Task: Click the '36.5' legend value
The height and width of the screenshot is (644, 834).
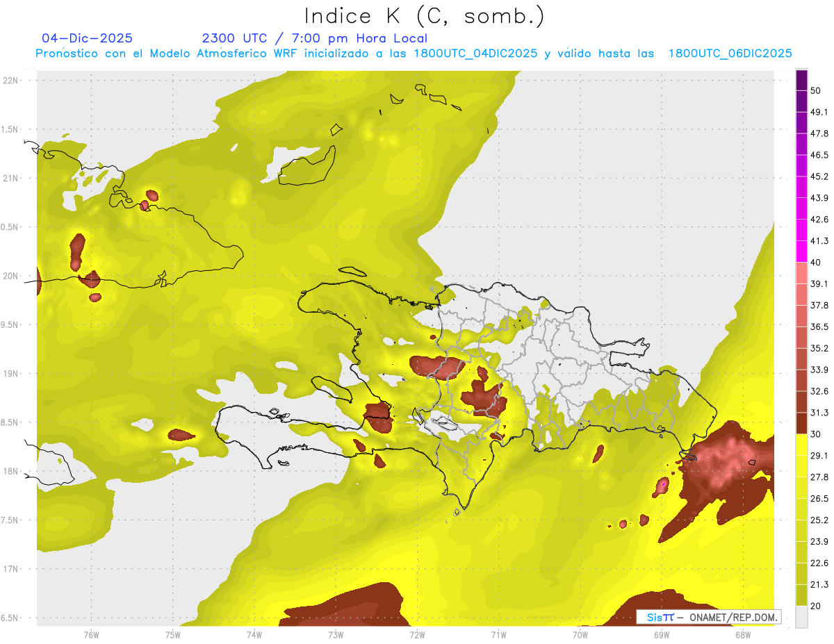Action: click(x=820, y=327)
